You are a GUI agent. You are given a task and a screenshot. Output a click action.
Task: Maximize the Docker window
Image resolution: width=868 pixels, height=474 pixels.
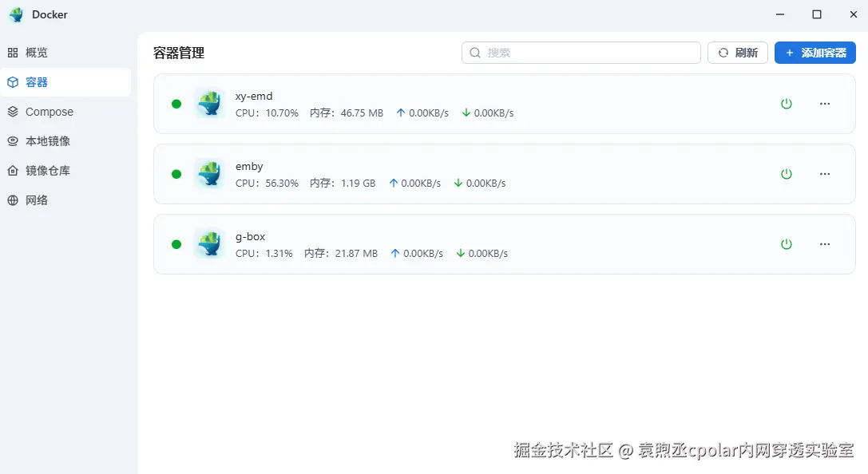point(817,15)
